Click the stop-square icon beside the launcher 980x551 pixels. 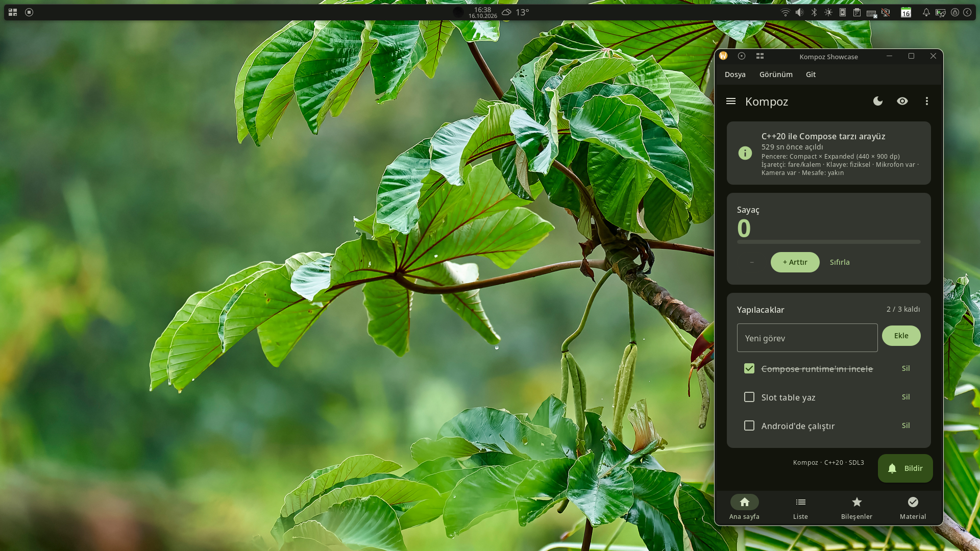(x=29, y=12)
